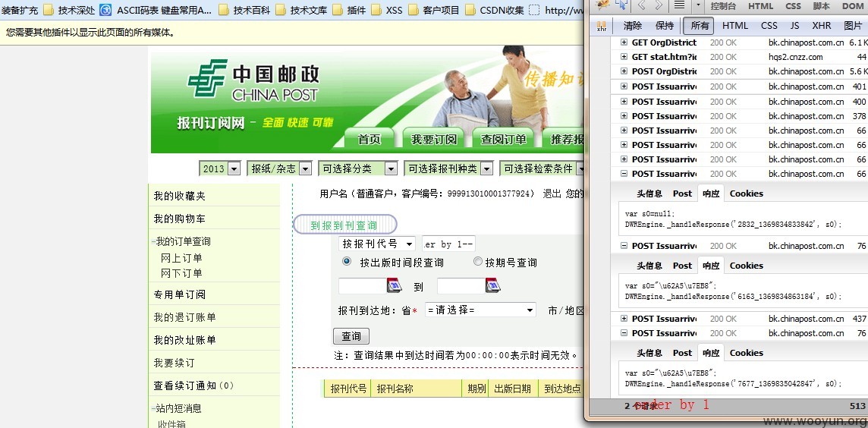Open 查阅订单 site navigation tab
868x428 pixels.
[x=503, y=139]
